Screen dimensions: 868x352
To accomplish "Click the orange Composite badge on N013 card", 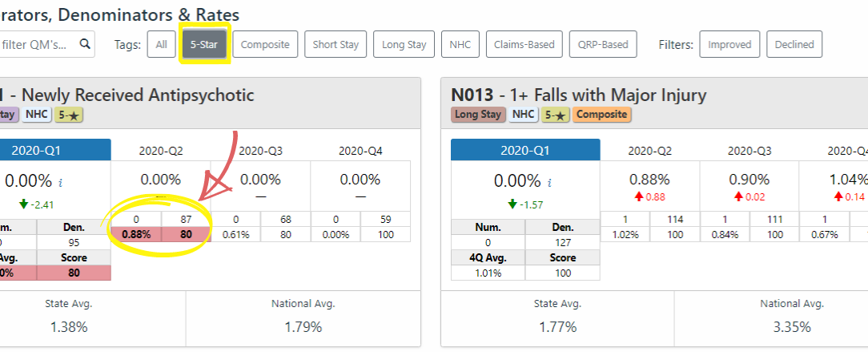I will (x=602, y=115).
